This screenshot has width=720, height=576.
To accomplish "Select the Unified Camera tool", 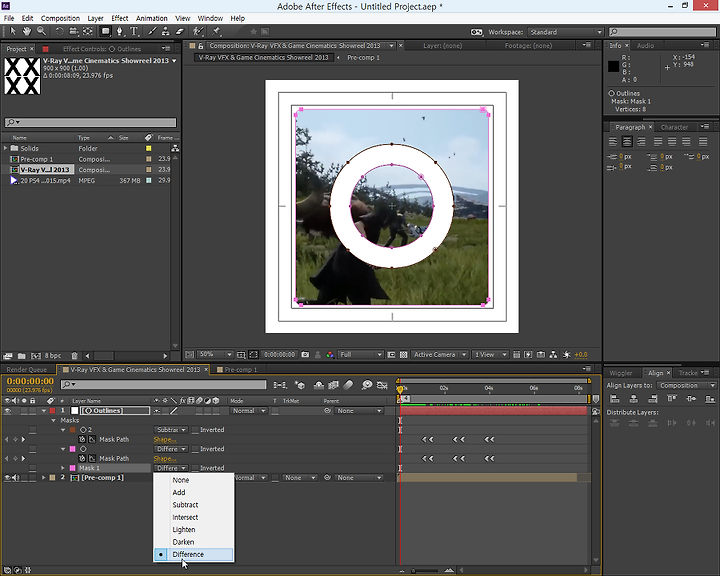I will 73,31.
